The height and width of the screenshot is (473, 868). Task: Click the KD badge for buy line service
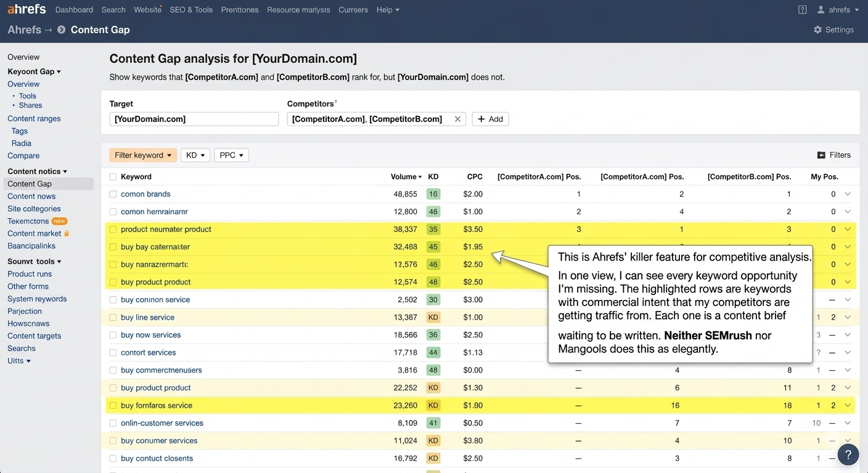[433, 317]
